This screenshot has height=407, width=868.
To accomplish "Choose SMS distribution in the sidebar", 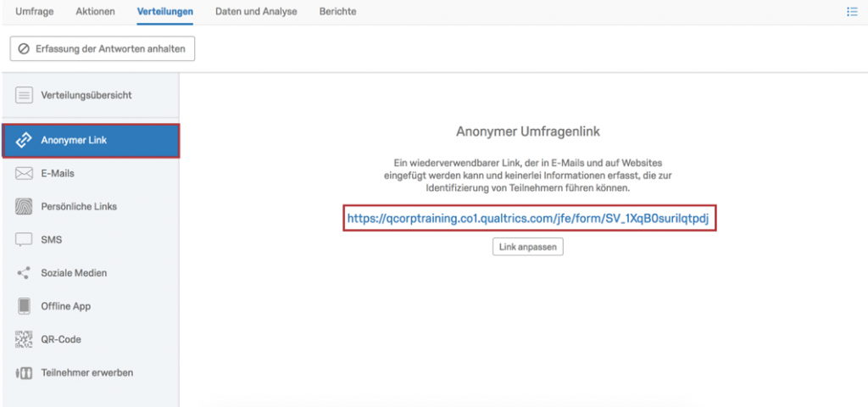I will click(90, 240).
